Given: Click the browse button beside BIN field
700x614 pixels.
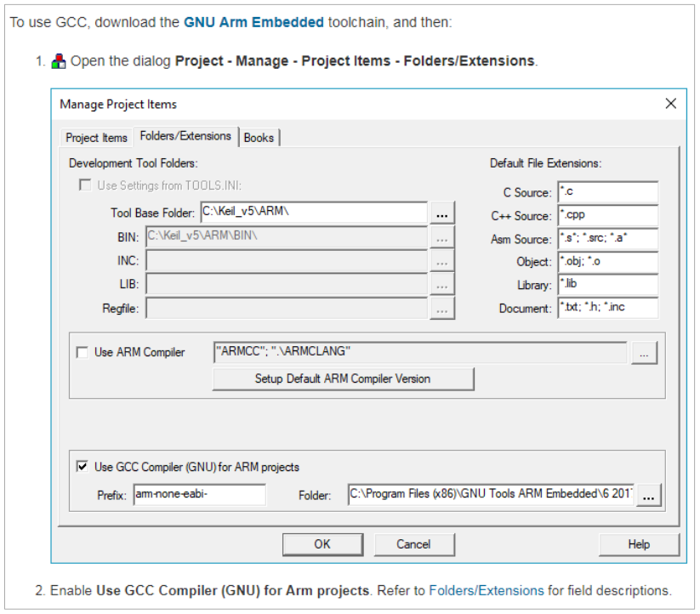Looking at the screenshot, I should [x=442, y=237].
